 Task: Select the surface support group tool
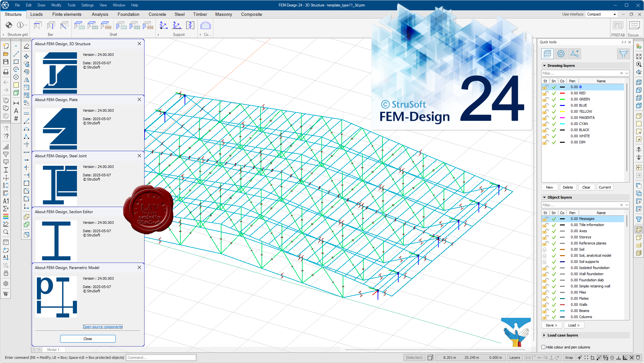190,25
